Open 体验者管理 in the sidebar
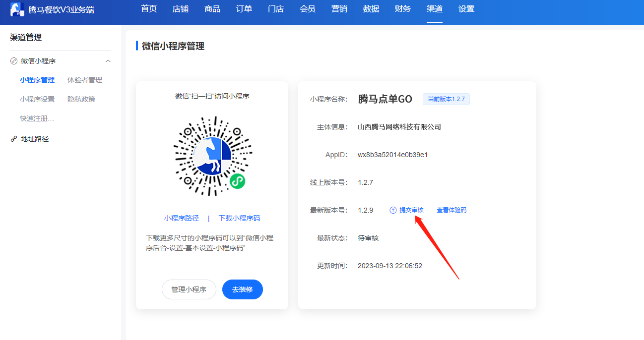This screenshot has width=644, height=340. click(x=85, y=80)
